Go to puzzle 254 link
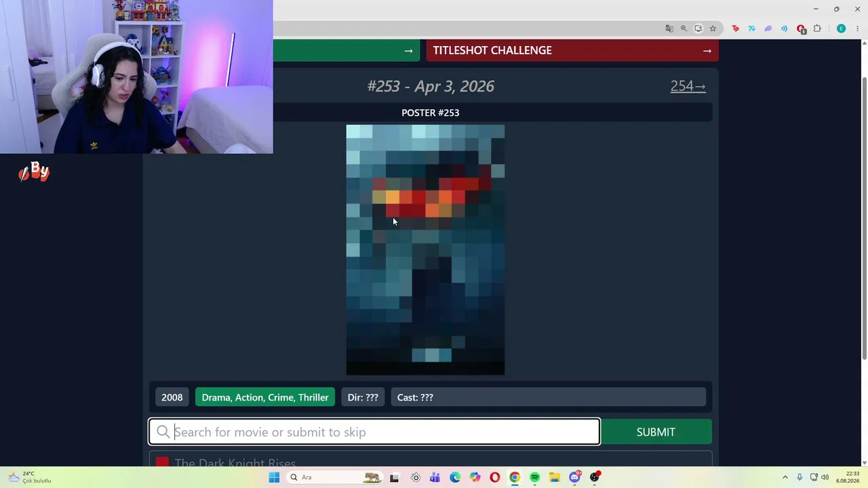 tap(688, 86)
